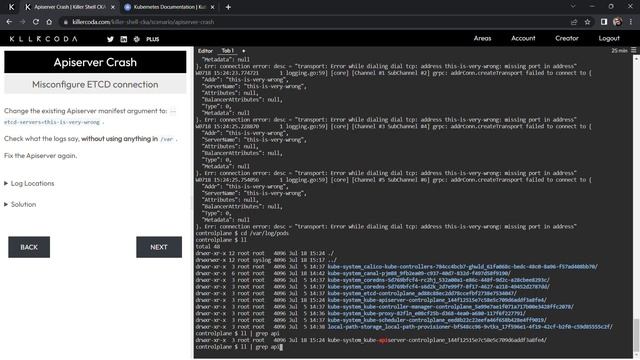Log out using the Logout link
640x360 pixels.
tap(609, 38)
